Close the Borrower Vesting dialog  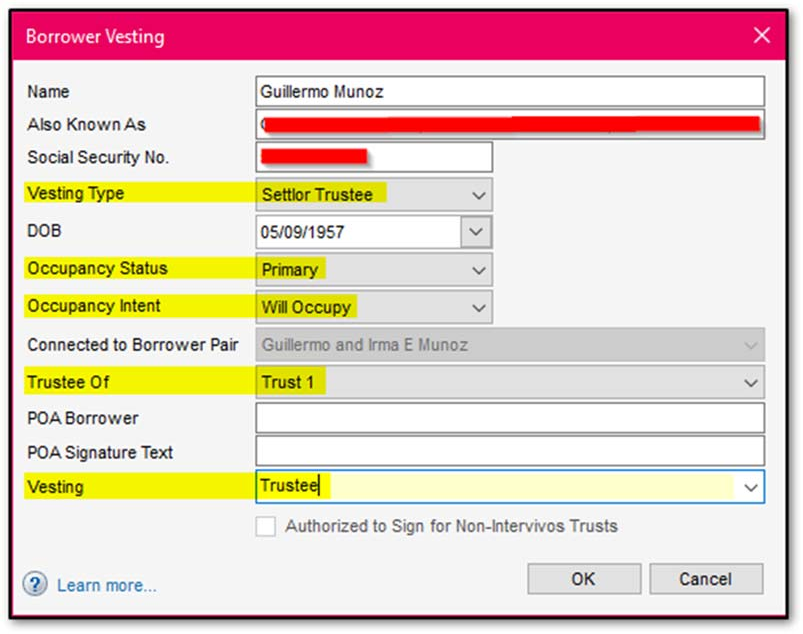click(762, 36)
